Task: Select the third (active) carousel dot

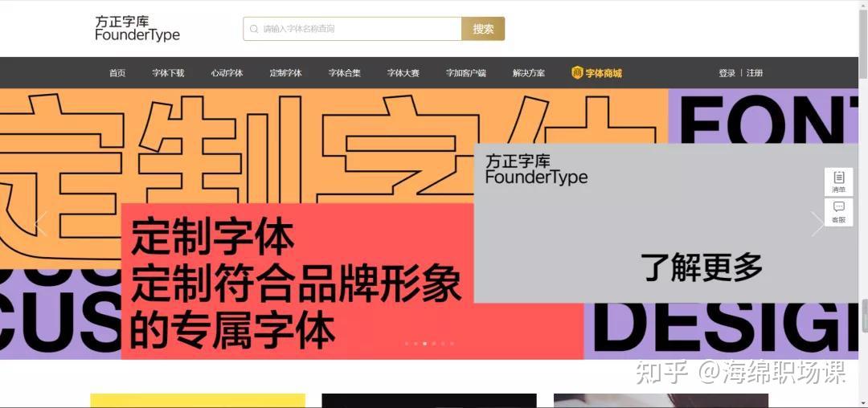Action: (x=424, y=343)
